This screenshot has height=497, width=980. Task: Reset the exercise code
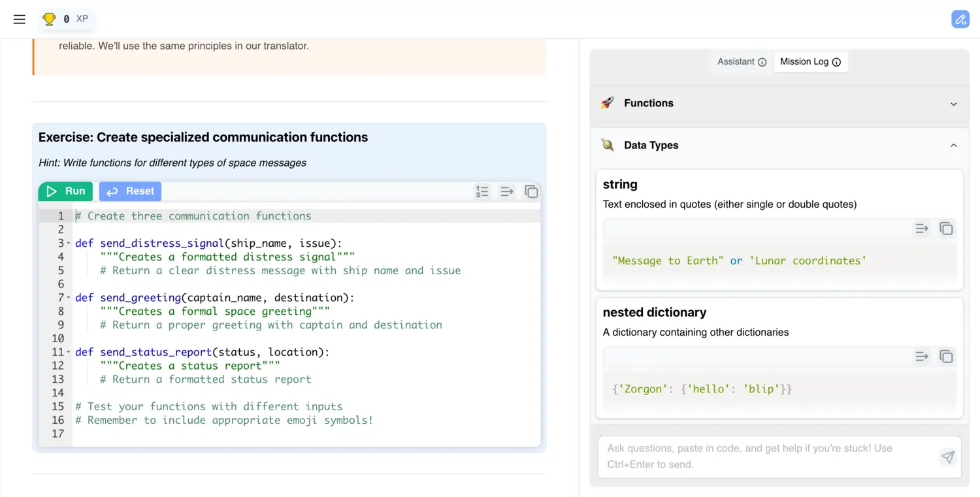click(x=130, y=191)
